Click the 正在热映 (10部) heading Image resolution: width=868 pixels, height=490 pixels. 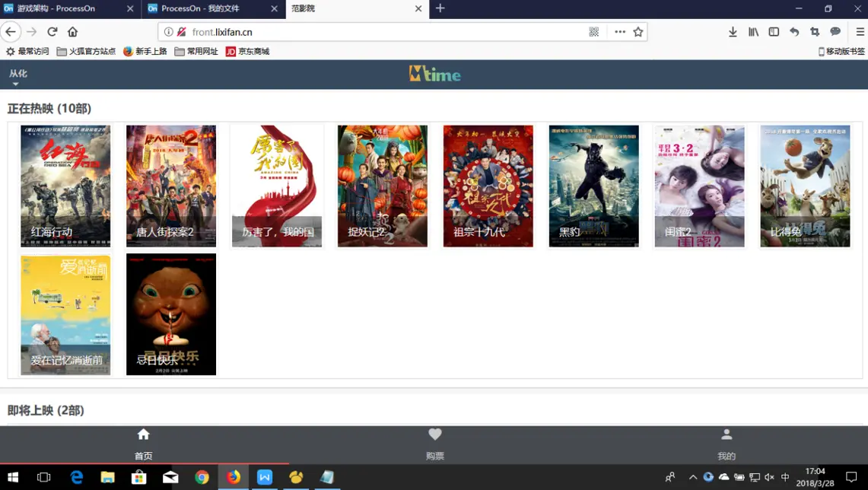(x=49, y=109)
